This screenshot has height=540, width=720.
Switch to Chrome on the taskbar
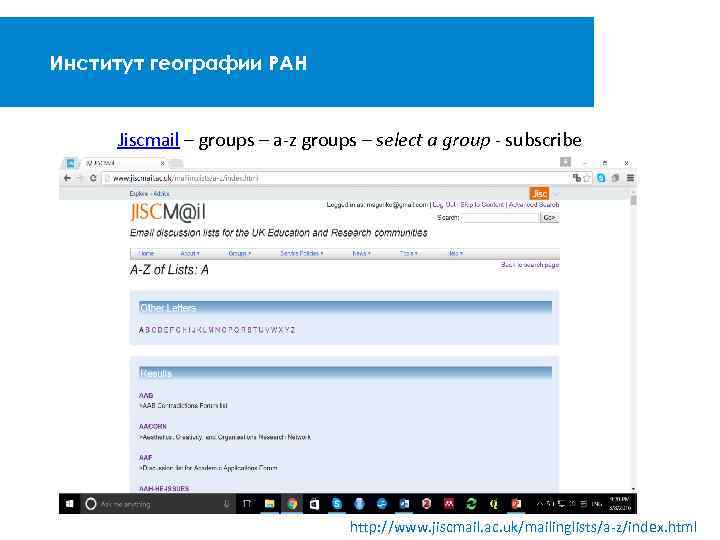point(292,504)
